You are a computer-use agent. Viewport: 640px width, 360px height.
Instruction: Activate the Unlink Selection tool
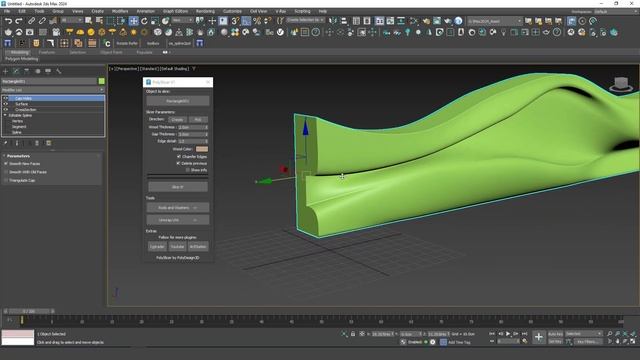[42, 21]
